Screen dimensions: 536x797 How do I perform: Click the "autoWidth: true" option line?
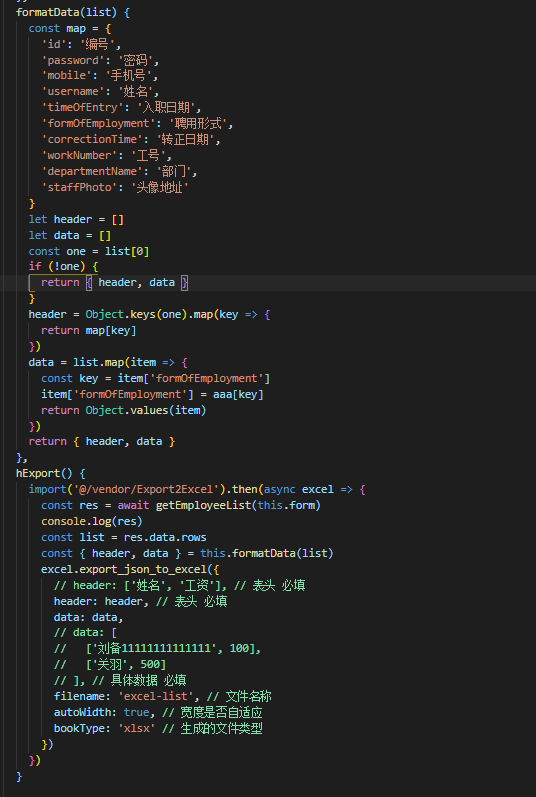[x=159, y=713]
